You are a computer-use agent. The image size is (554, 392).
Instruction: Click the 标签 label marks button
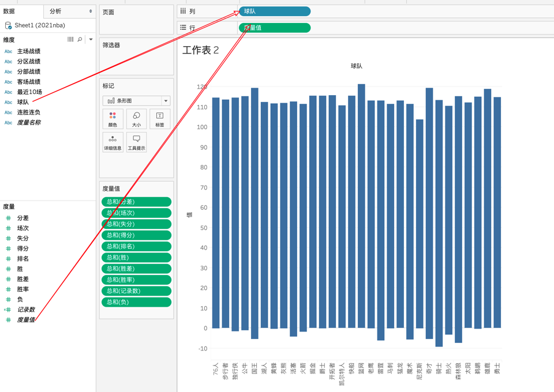click(x=160, y=119)
